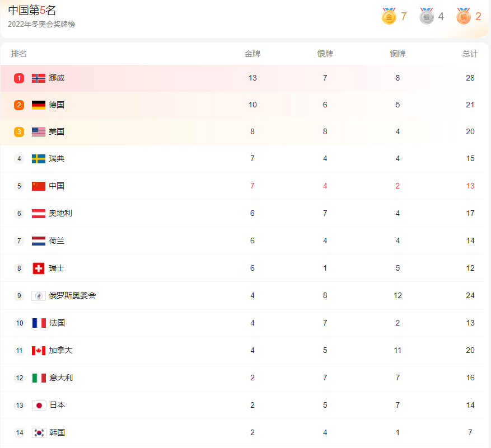Click the United States flag icon
Image resolution: width=491 pixels, height=448 pixels.
coord(39,131)
